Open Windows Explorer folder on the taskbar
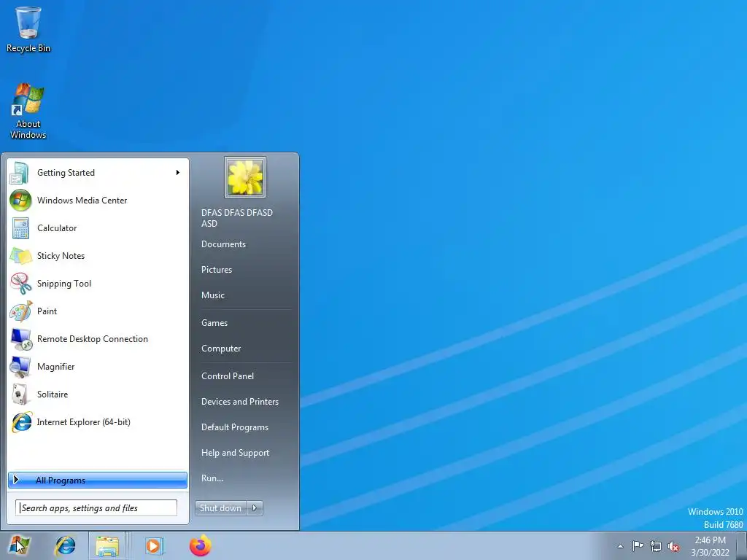747x560 pixels. point(108,545)
